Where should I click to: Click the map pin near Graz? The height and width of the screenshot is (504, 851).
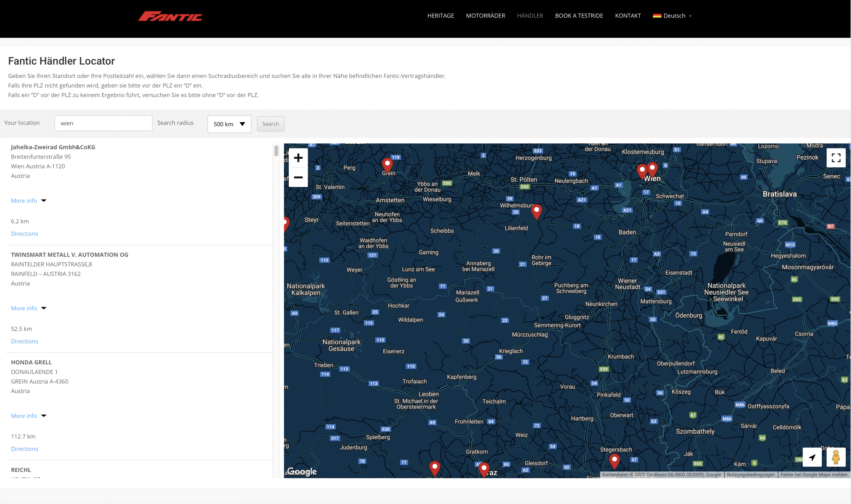pyautogui.click(x=483, y=470)
